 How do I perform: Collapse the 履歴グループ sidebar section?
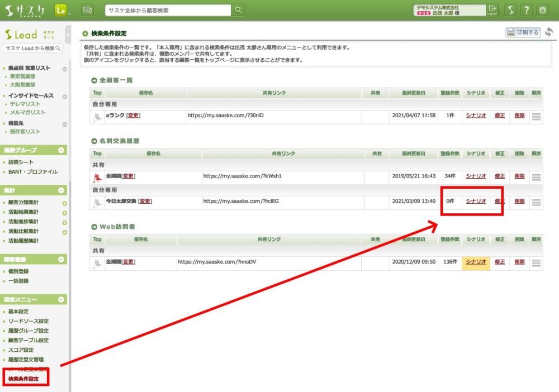(61, 150)
